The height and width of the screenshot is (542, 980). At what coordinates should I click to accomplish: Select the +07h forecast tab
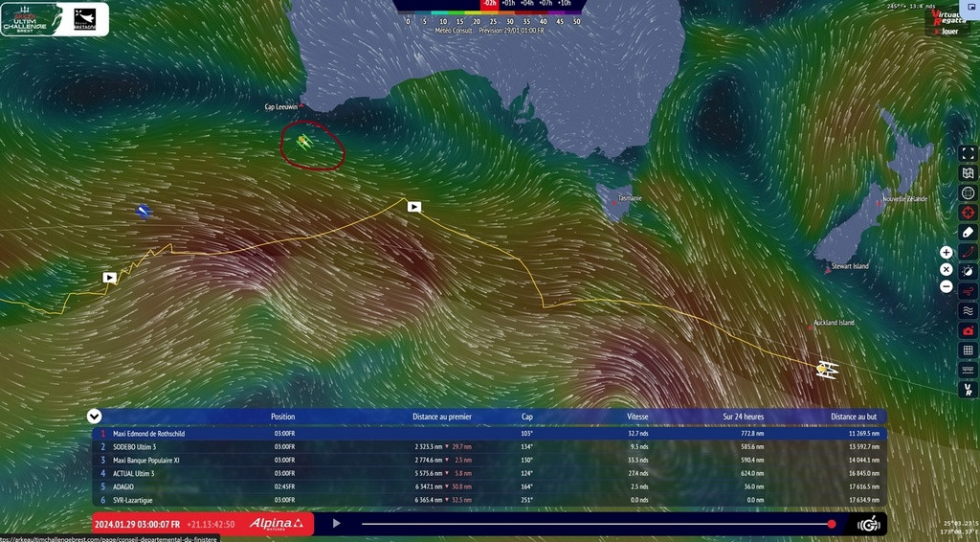546,4
